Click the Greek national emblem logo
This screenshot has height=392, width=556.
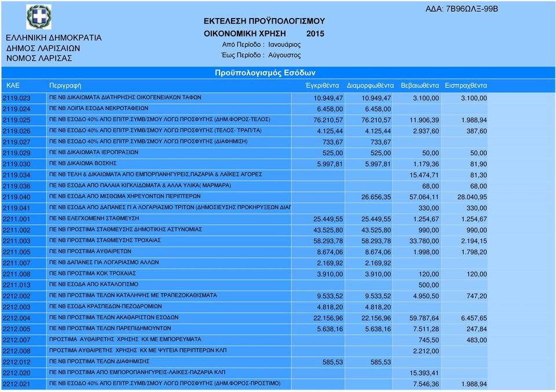(39, 17)
